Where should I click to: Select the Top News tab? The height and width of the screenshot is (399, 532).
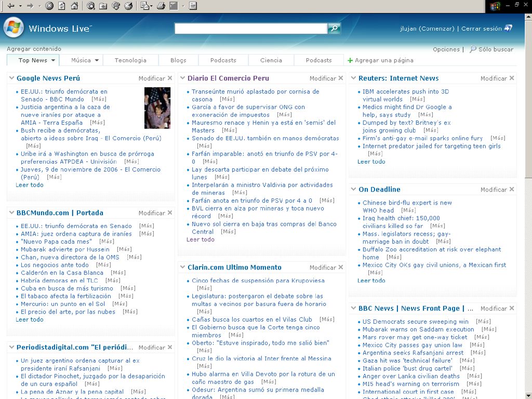(x=33, y=60)
